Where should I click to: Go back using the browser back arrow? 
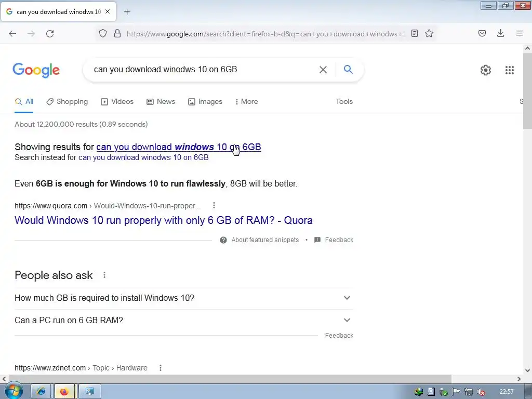[x=12, y=34]
